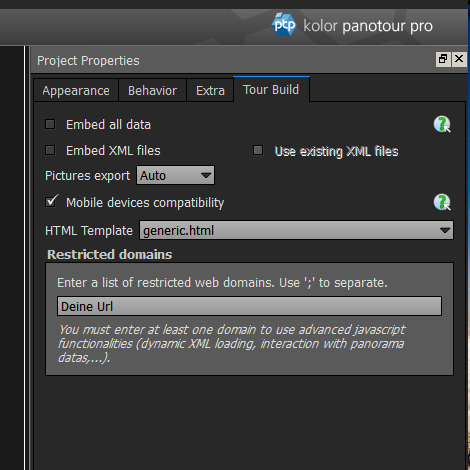Close the Project Properties panel
The width and height of the screenshot is (470, 470).
[x=459, y=59]
